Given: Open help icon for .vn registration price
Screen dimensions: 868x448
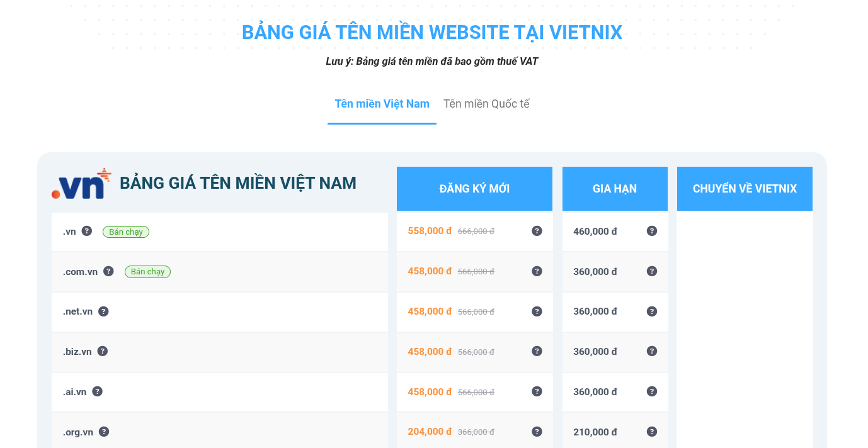Looking at the screenshot, I should [537, 231].
